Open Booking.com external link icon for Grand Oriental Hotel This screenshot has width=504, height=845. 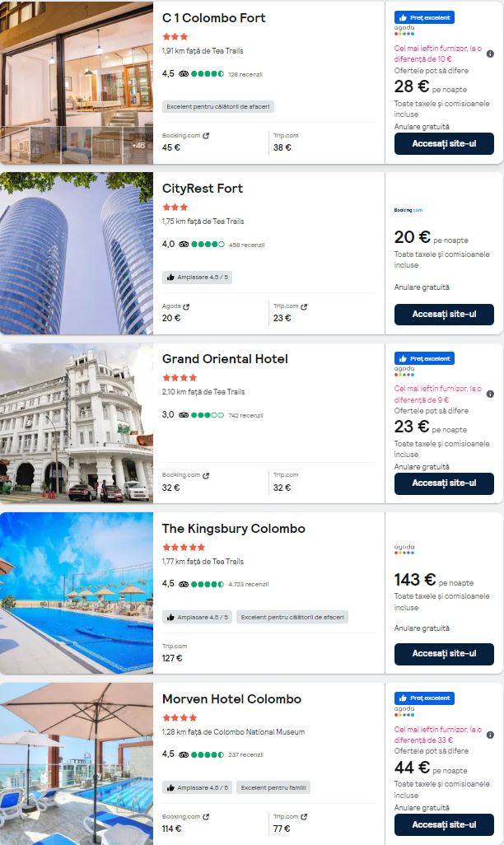point(206,476)
